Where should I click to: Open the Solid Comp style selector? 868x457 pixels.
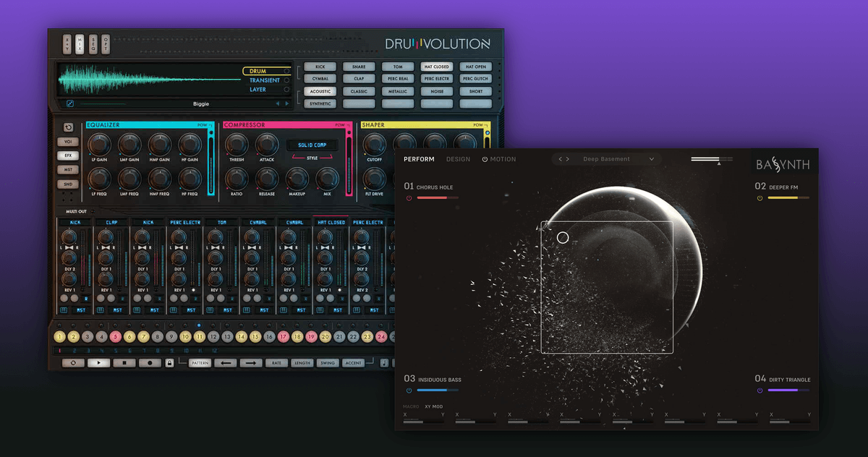(312, 145)
